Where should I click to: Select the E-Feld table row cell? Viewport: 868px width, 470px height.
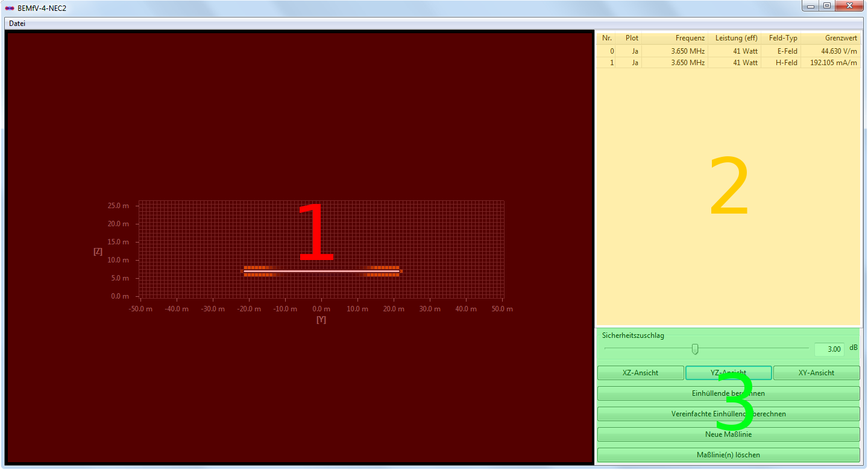[x=781, y=51]
